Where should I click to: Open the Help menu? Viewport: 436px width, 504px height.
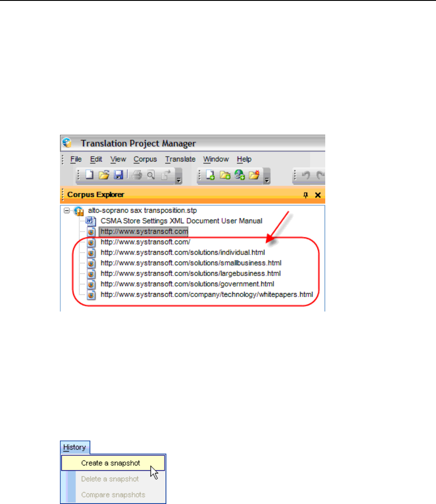coord(244,159)
